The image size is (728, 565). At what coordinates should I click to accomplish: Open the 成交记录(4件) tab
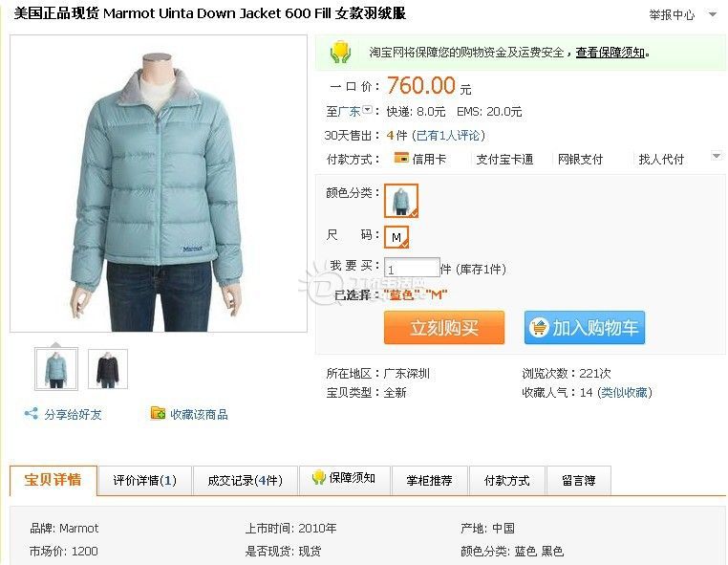coord(246,481)
